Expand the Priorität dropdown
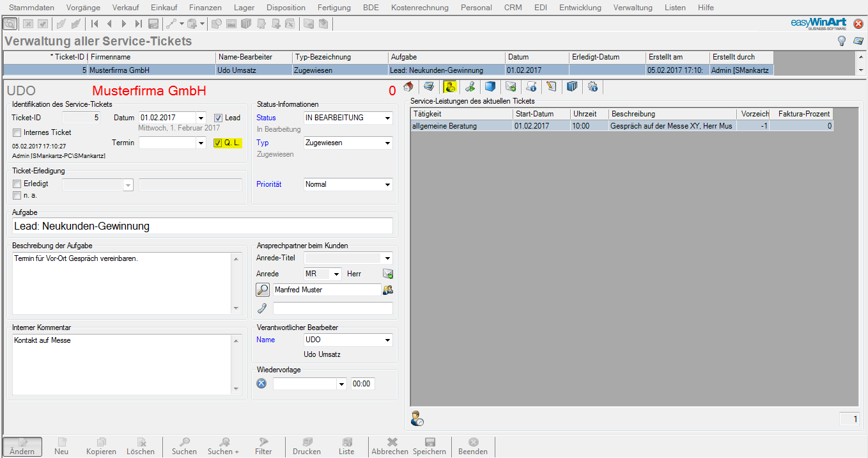 (387, 184)
